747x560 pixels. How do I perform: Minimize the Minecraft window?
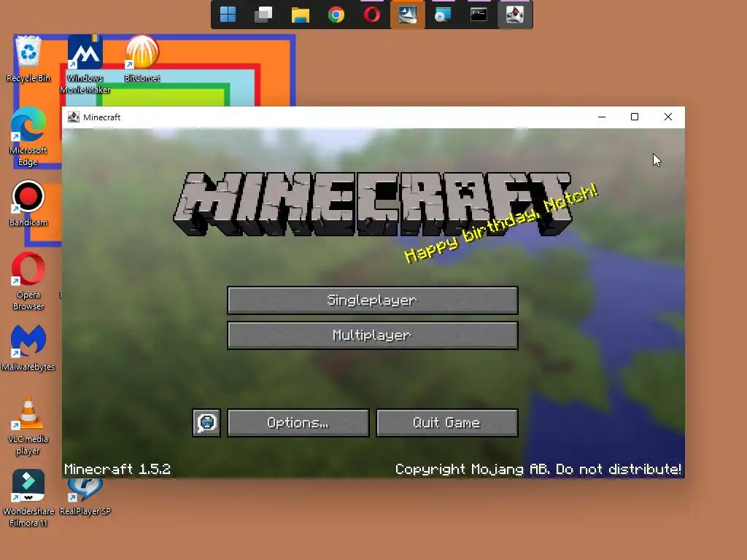coord(602,117)
